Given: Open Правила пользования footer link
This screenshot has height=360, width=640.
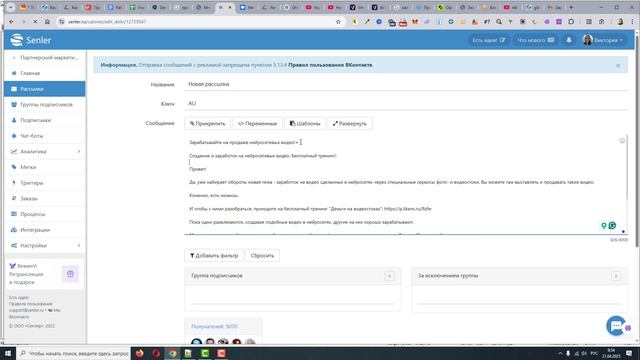Looking at the screenshot, I should click(x=31, y=304).
